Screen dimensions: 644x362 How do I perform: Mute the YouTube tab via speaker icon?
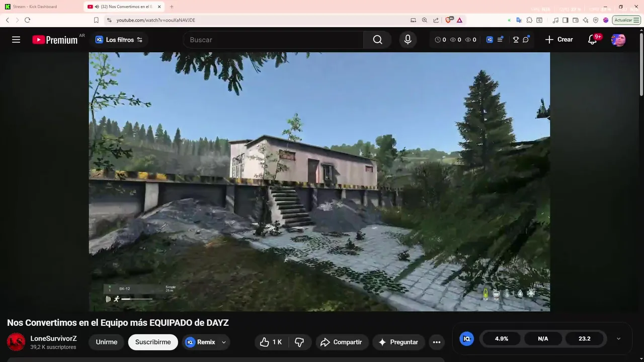coord(97,7)
